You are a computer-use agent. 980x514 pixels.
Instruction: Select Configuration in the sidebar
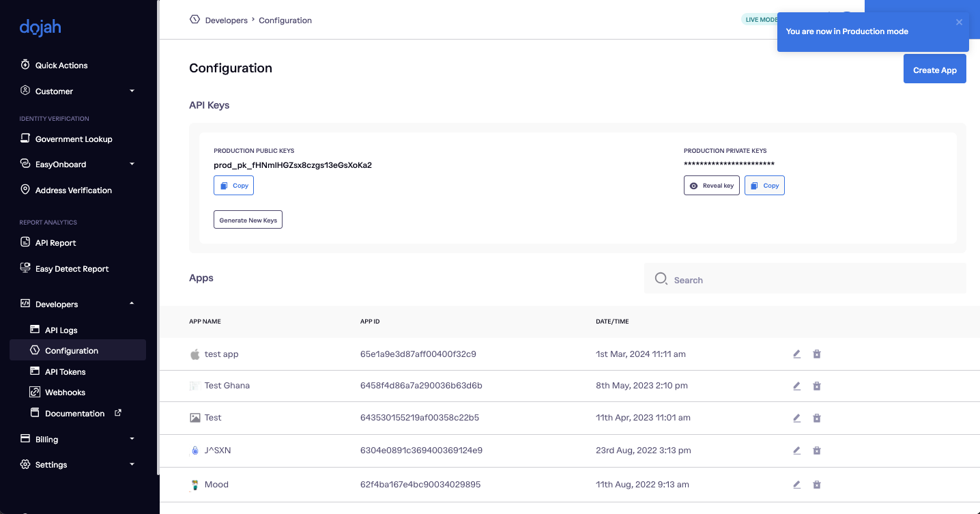coord(78,351)
